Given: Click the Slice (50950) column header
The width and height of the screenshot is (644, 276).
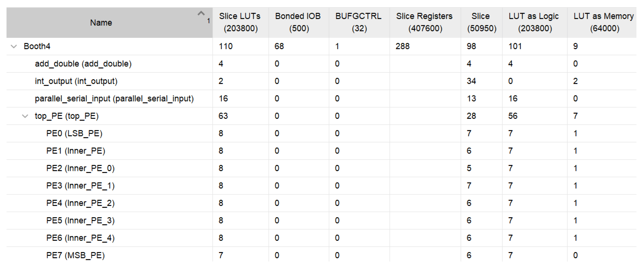Looking at the screenshot, I should (x=481, y=22).
